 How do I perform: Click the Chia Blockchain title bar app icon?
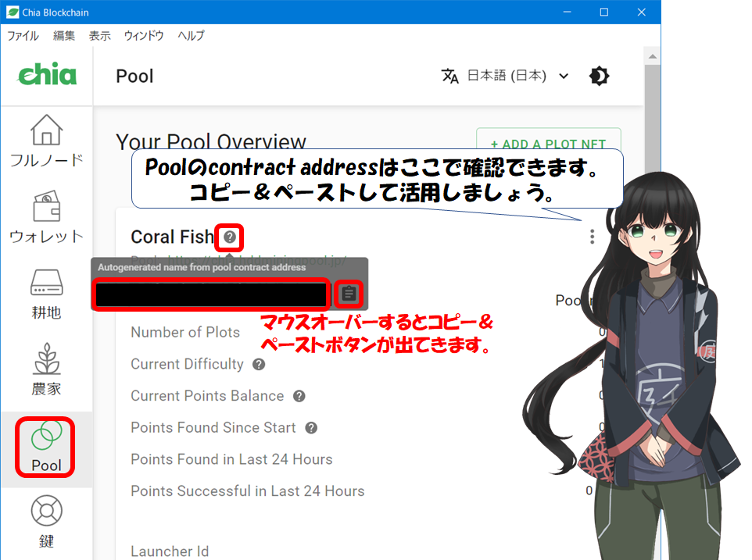(x=13, y=12)
